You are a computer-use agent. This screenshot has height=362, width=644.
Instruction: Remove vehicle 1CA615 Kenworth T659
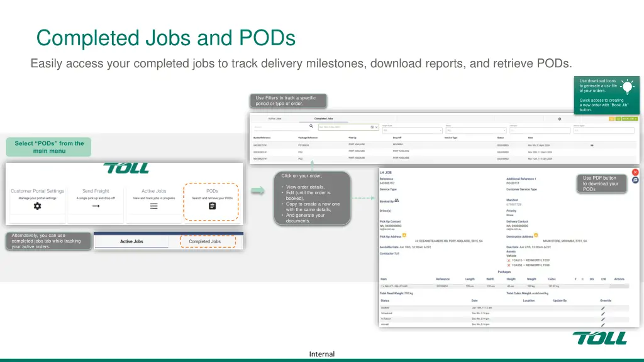pos(508,261)
